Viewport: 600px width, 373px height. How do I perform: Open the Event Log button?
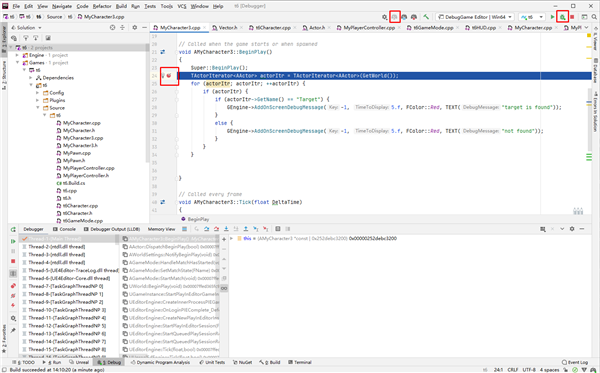(574, 362)
